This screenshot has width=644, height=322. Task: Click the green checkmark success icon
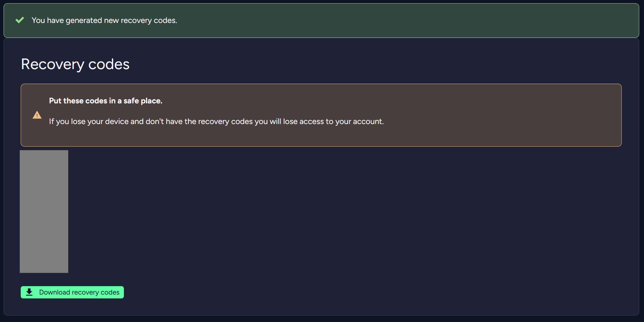pyautogui.click(x=20, y=20)
